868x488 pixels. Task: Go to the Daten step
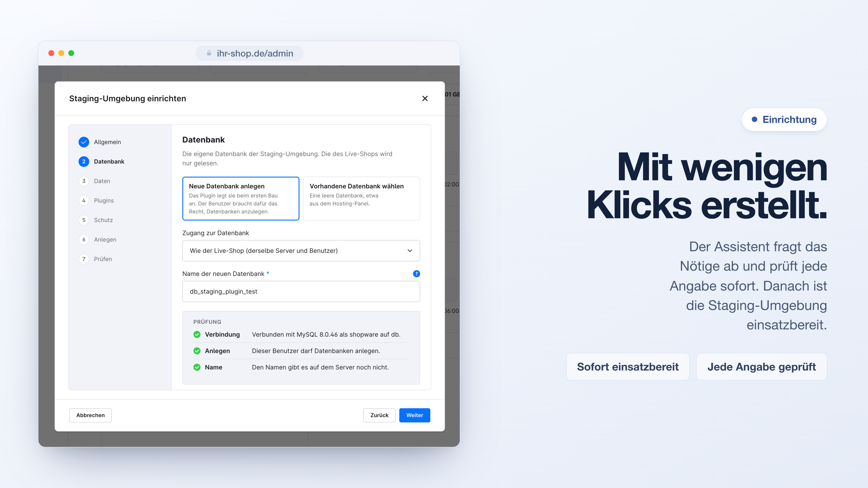coord(102,181)
